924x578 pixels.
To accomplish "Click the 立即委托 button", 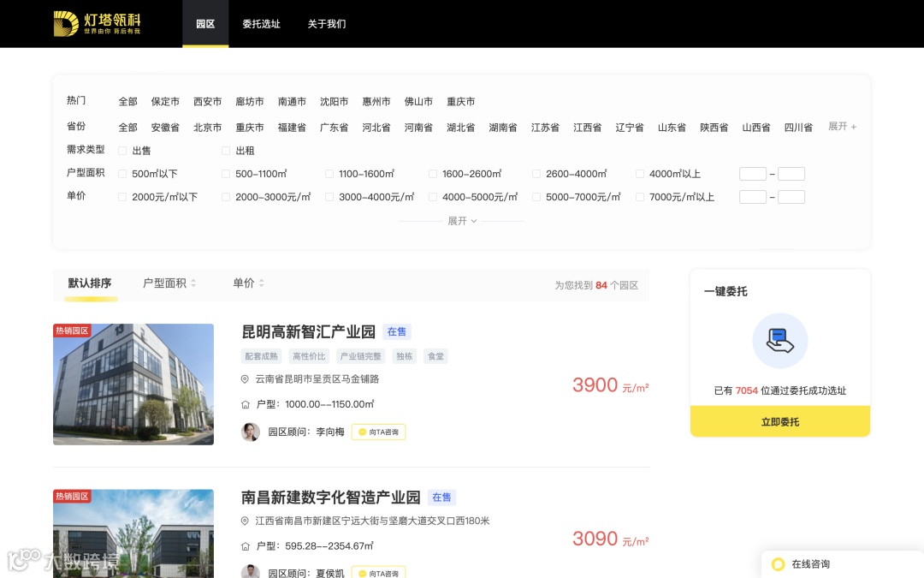I will [x=780, y=421].
